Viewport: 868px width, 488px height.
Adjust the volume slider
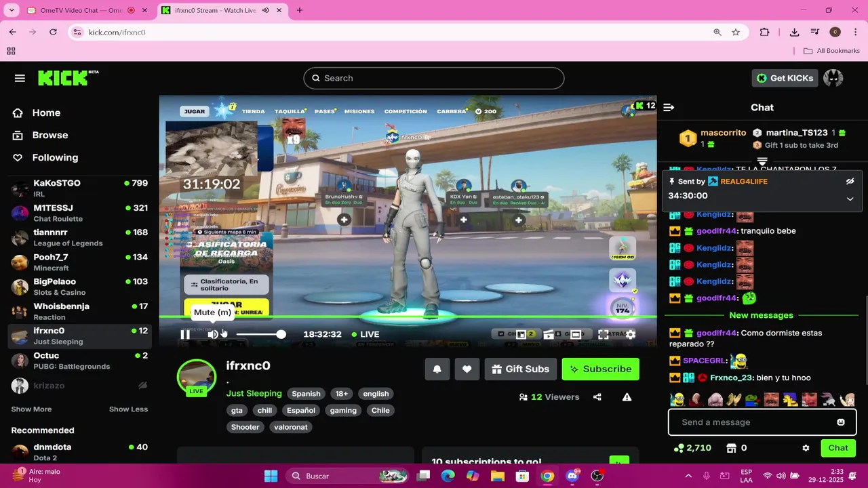click(x=261, y=334)
